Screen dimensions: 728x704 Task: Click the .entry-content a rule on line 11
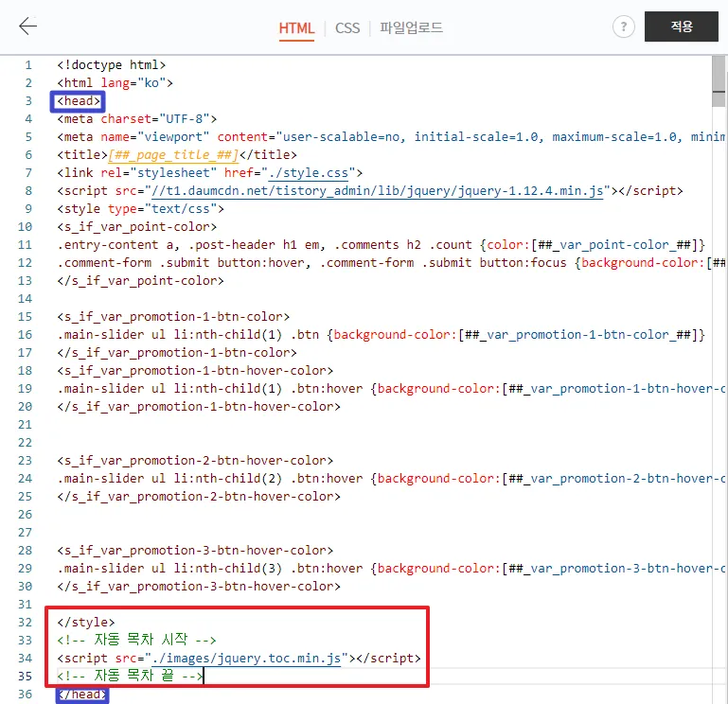[382, 245]
